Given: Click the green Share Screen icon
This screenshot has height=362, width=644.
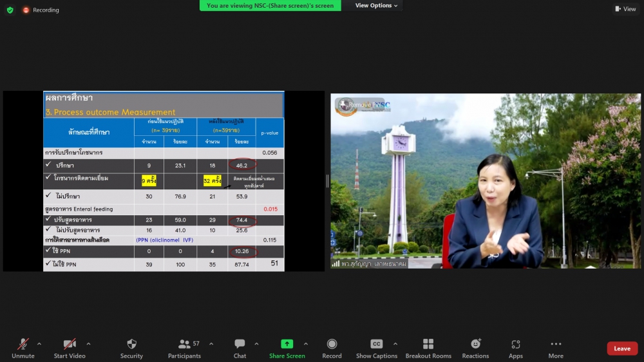Looking at the screenshot, I should (x=287, y=345).
